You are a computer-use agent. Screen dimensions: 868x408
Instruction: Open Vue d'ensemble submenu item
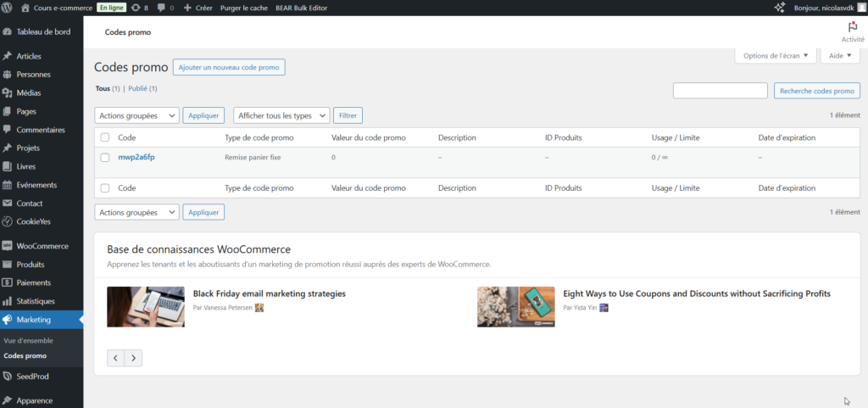click(x=28, y=340)
